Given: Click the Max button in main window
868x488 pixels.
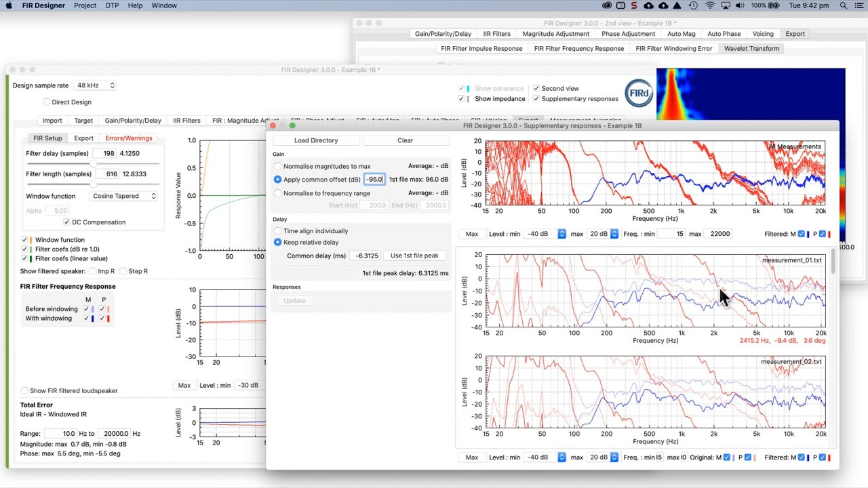Looking at the screenshot, I should (x=184, y=385).
